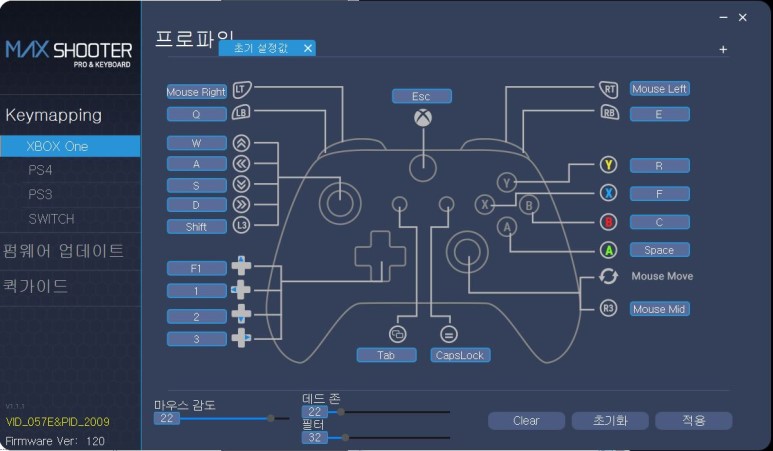Click the 마우스 감도 sensitivity slider handle

point(271,418)
